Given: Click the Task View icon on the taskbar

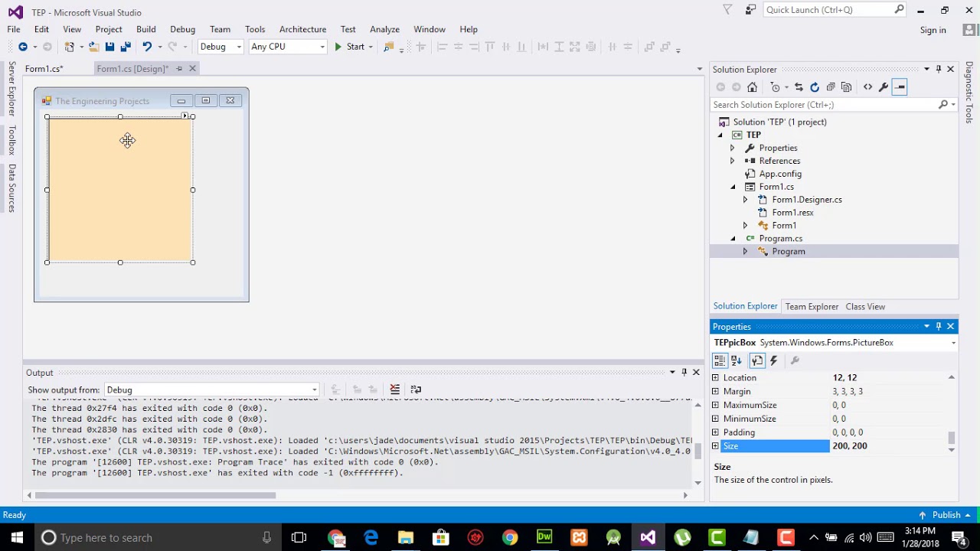Looking at the screenshot, I should (x=299, y=537).
